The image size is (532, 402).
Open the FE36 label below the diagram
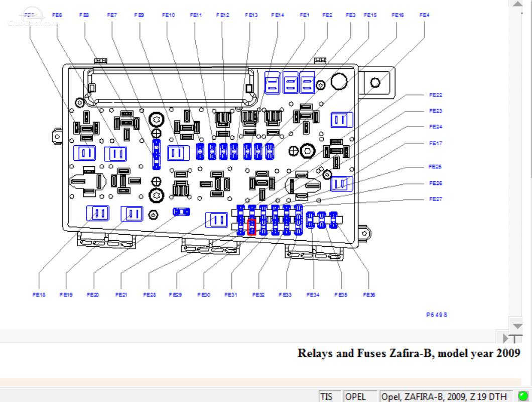369,294
